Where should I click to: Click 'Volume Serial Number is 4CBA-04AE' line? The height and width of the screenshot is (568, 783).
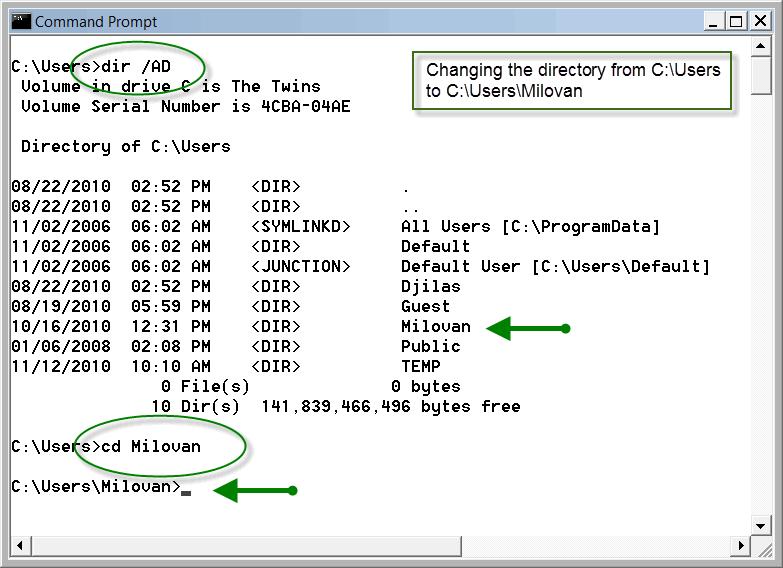click(x=186, y=106)
